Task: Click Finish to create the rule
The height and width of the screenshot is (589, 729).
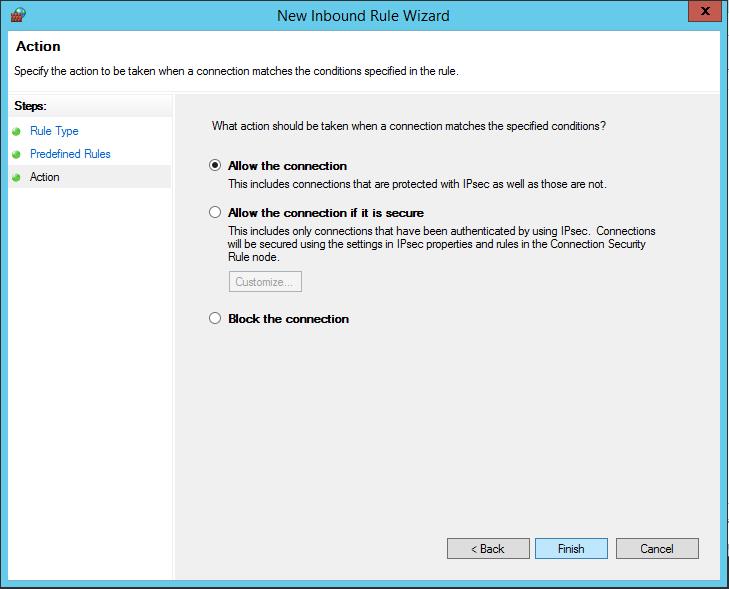Action: 571,549
